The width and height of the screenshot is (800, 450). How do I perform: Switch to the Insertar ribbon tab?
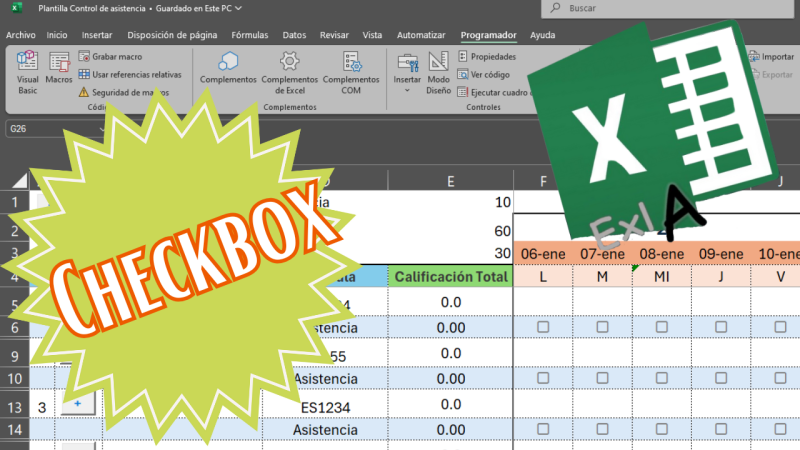(x=97, y=35)
